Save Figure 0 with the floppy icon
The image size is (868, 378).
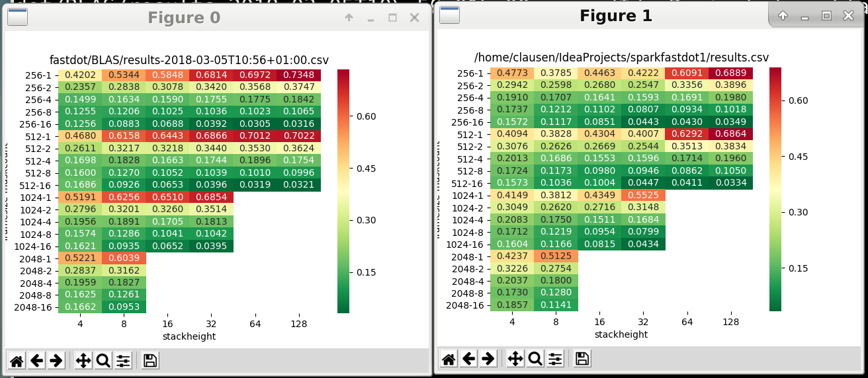150,361
